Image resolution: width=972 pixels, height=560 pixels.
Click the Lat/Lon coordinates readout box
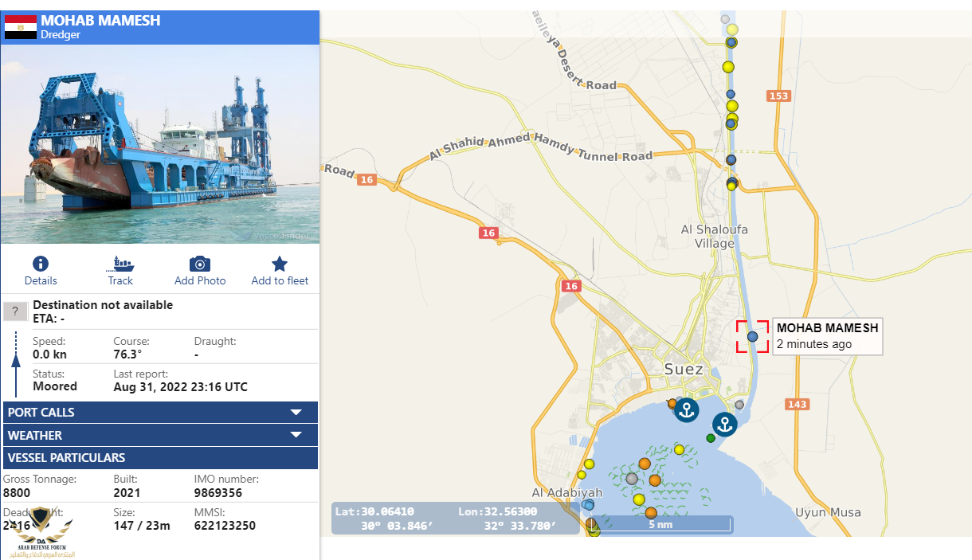454,519
